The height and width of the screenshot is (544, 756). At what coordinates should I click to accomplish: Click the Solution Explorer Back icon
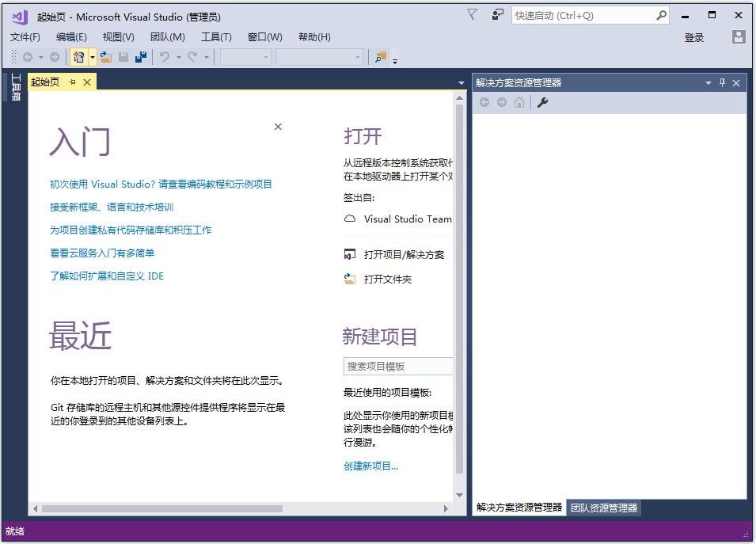click(484, 102)
